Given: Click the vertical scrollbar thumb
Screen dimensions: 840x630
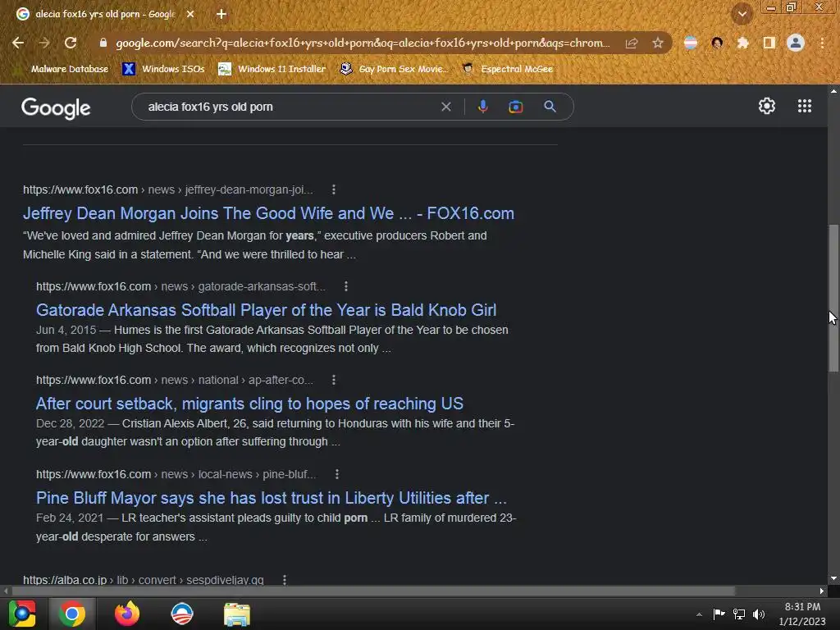Looking at the screenshot, I should (833, 298).
